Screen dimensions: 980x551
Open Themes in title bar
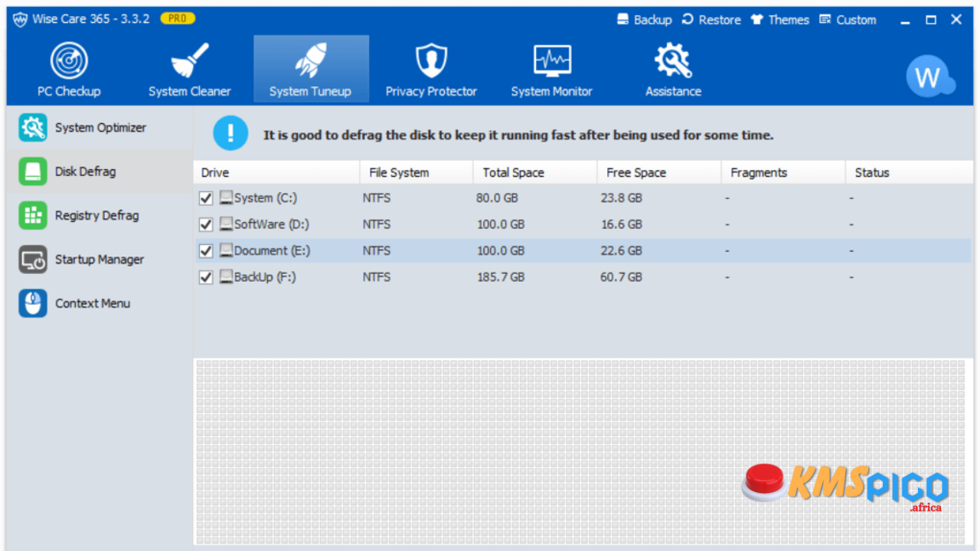779,20
